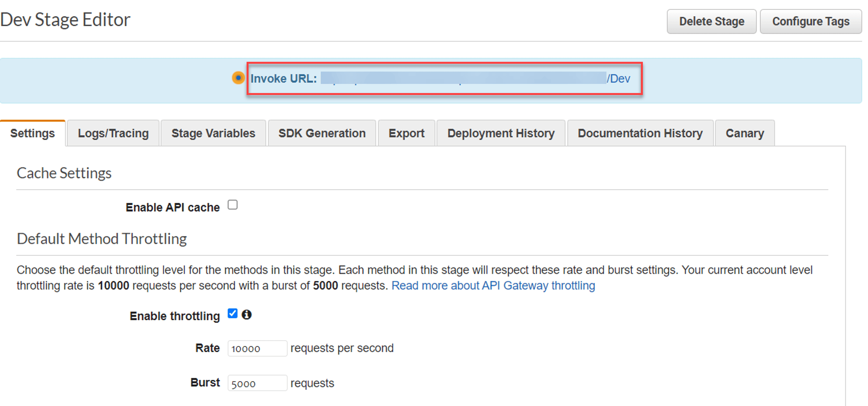Focus the Rate input field showing 10000
The image size is (868, 406).
click(x=257, y=348)
